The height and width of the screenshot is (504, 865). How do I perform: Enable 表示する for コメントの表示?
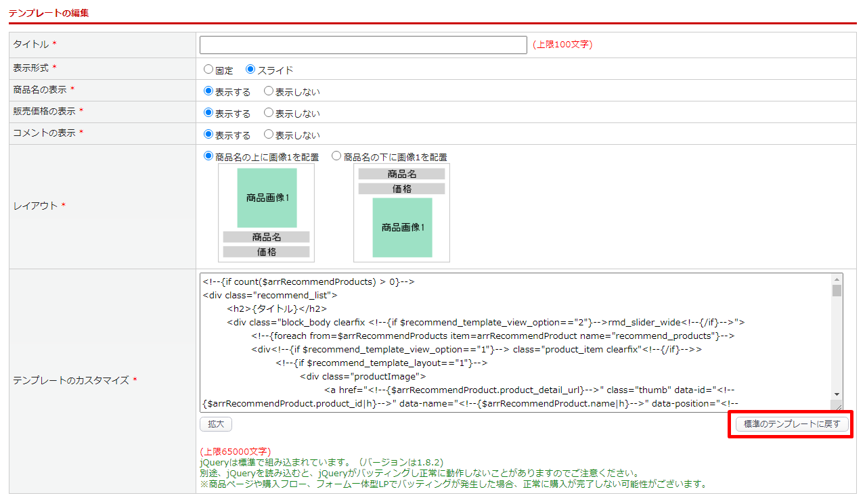(208, 135)
